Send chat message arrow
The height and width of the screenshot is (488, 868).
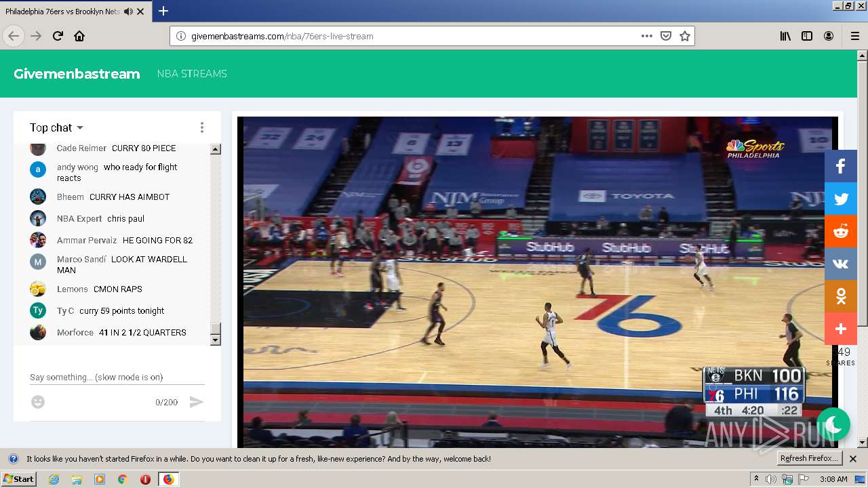click(196, 402)
